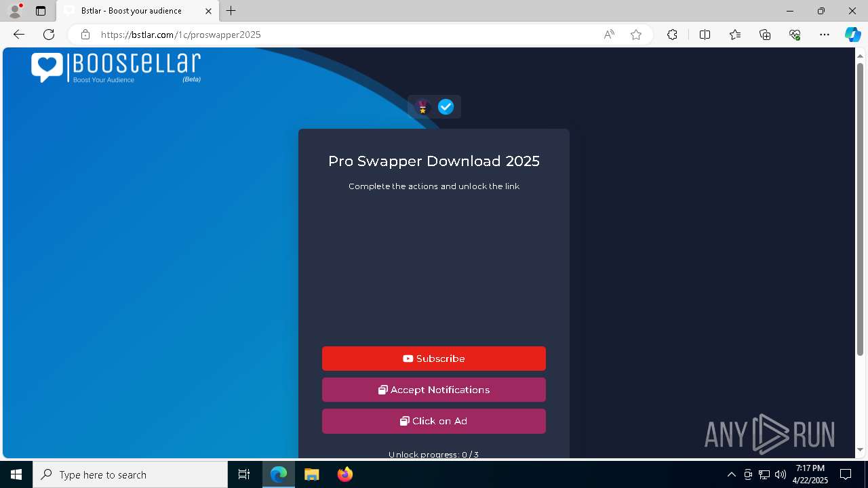Open Task View on the taskbar
The image size is (868, 488).
[244, 474]
